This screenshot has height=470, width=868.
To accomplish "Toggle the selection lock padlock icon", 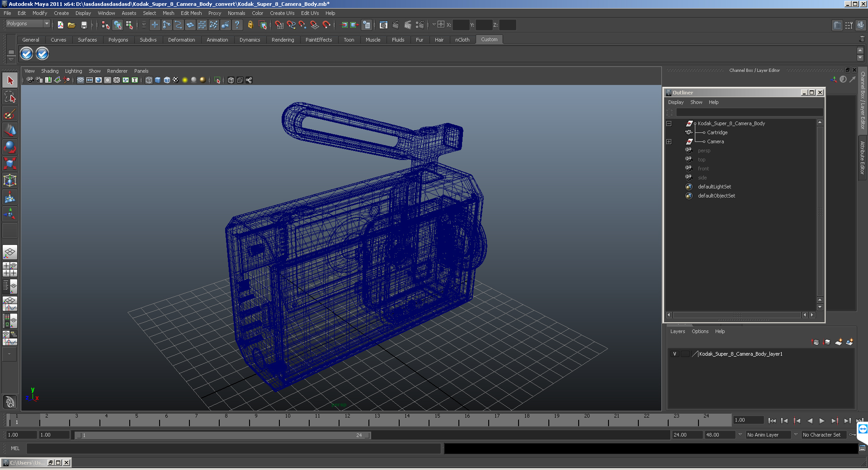I will coord(250,25).
